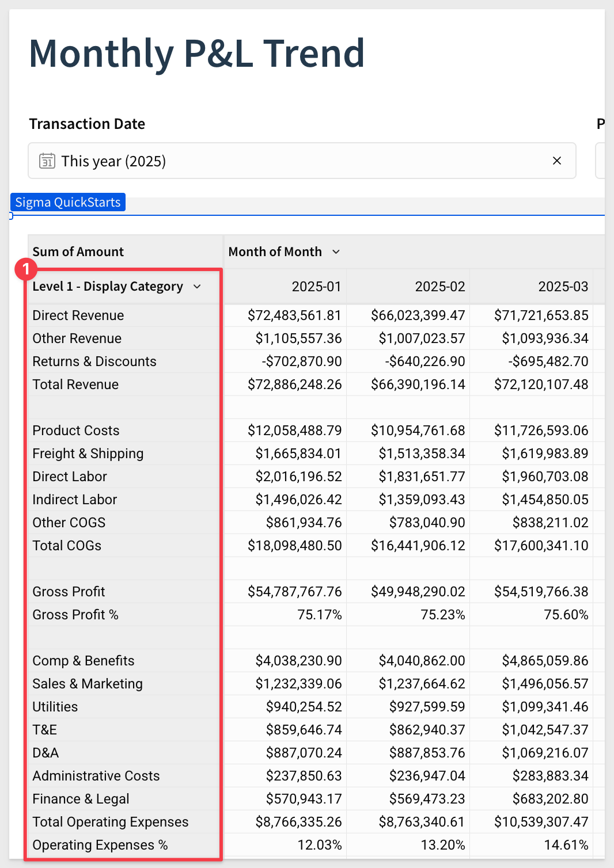Click the Finance & Legal row label

(x=81, y=799)
